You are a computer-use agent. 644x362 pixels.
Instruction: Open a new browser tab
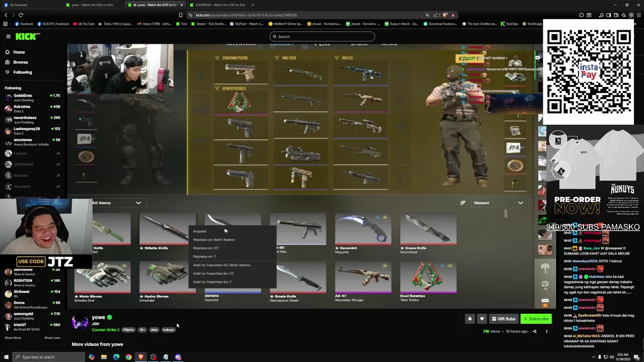pyautogui.click(x=253, y=5)
